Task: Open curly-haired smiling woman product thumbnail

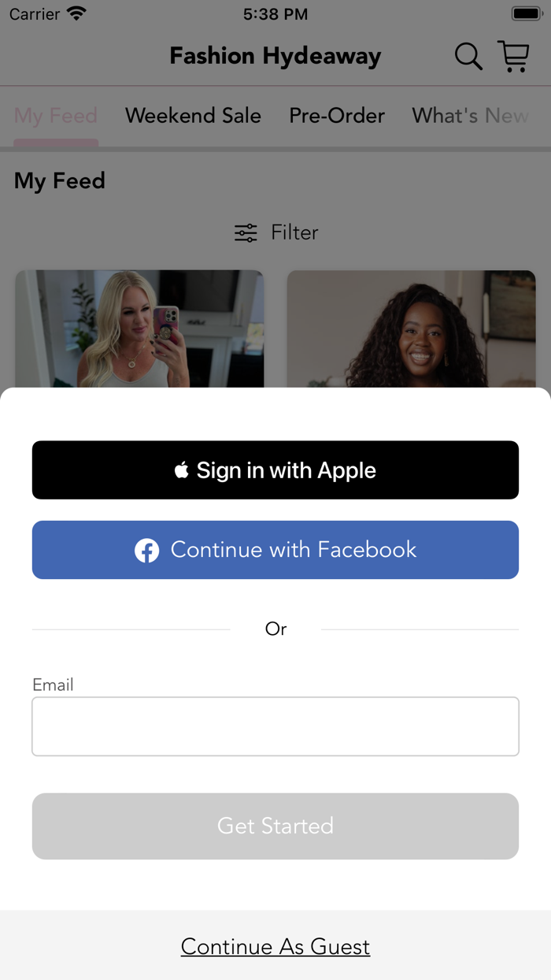Action: point(412,329)
